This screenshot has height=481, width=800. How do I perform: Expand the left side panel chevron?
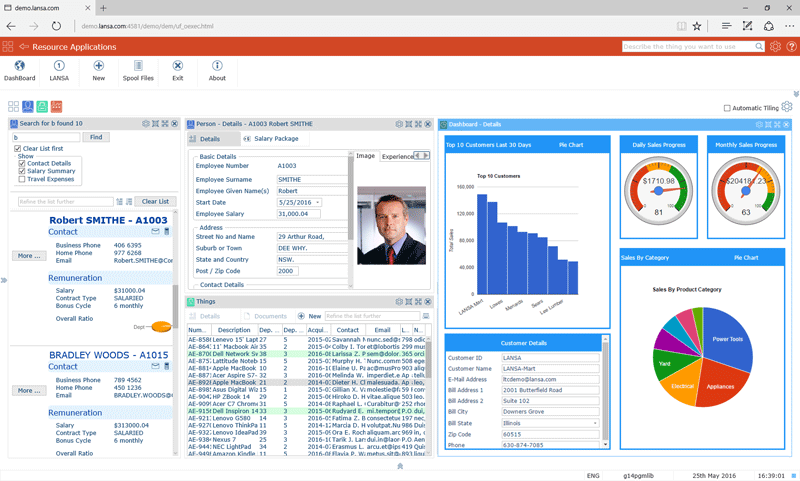[x=4, y=280]
